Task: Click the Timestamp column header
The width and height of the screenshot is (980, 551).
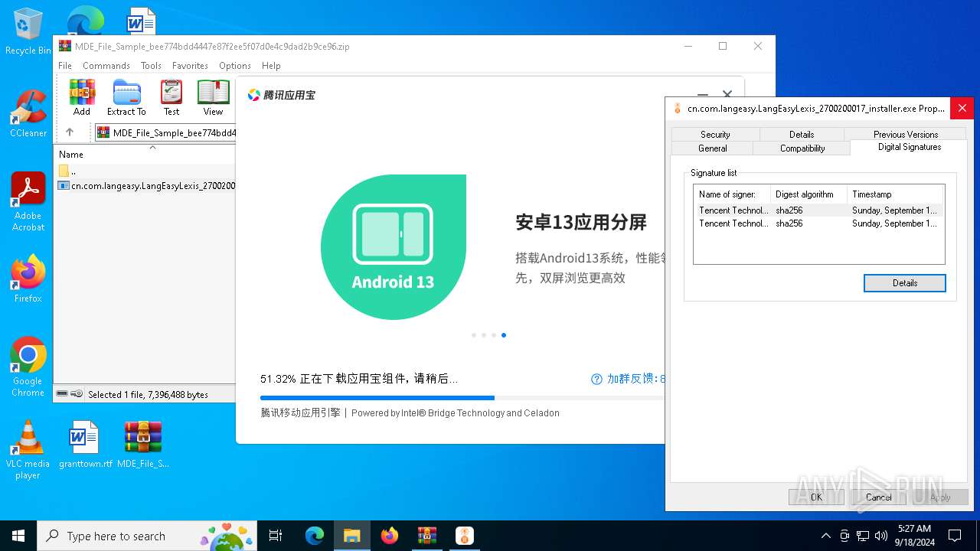Action: click(895, 194)
